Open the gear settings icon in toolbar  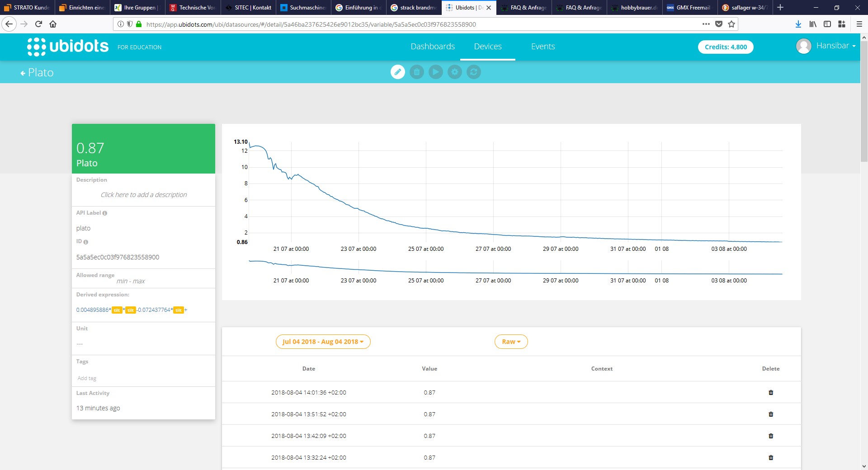454,72
